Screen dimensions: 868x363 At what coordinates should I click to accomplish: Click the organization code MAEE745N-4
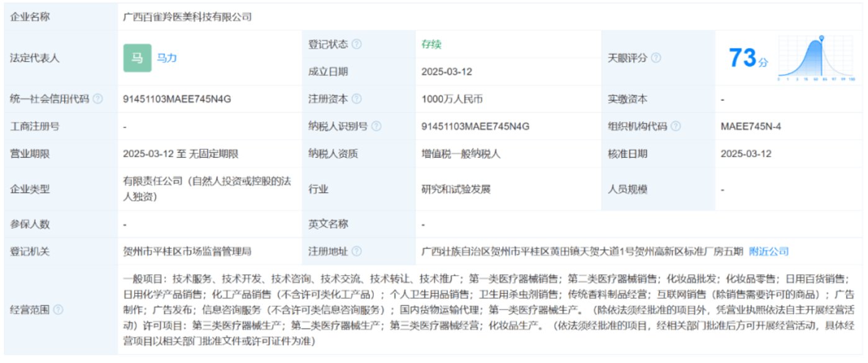751,126
